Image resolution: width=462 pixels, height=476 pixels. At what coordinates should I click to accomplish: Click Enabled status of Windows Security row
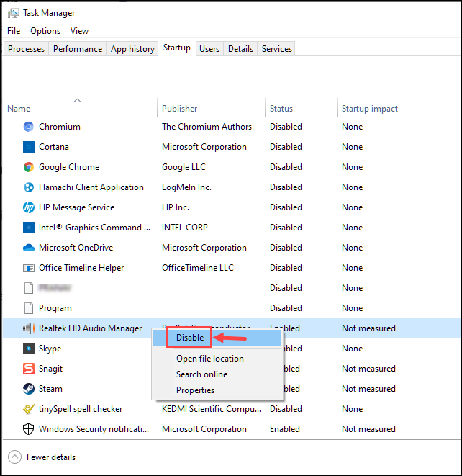(x=284, y=429)
